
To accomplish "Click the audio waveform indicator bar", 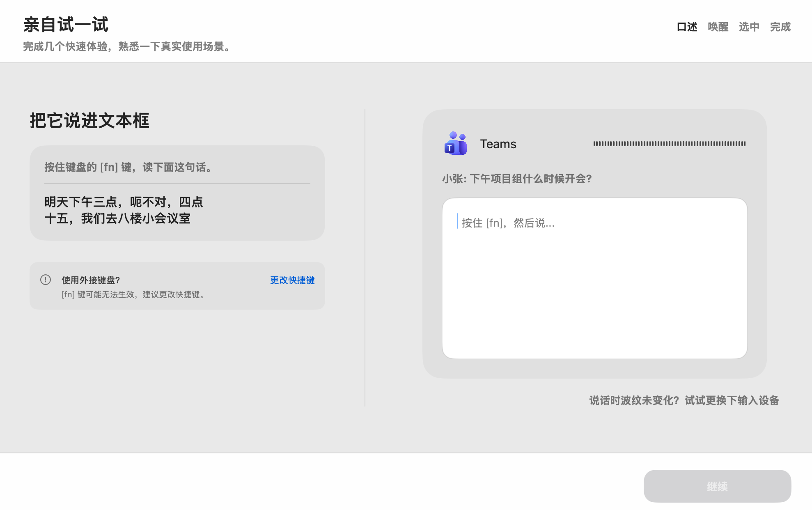I will [x=669, y=144].
